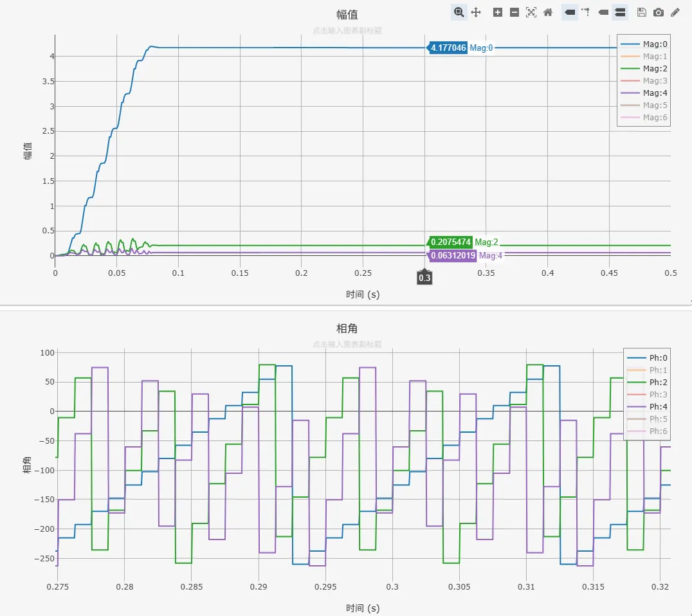The height and width of the screenshot is (616, 692).
Task: Click the floppy disk save icon
Action: (x=641, y=12)
